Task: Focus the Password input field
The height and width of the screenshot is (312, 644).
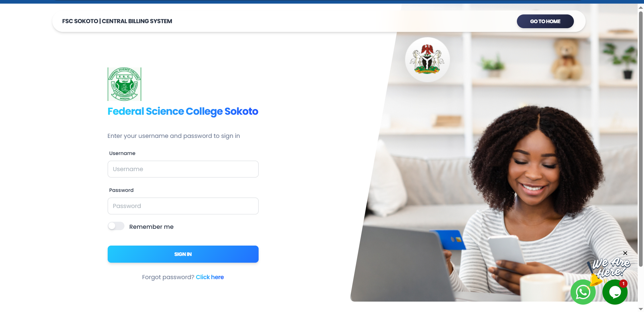Action: [x=183, y=206]
